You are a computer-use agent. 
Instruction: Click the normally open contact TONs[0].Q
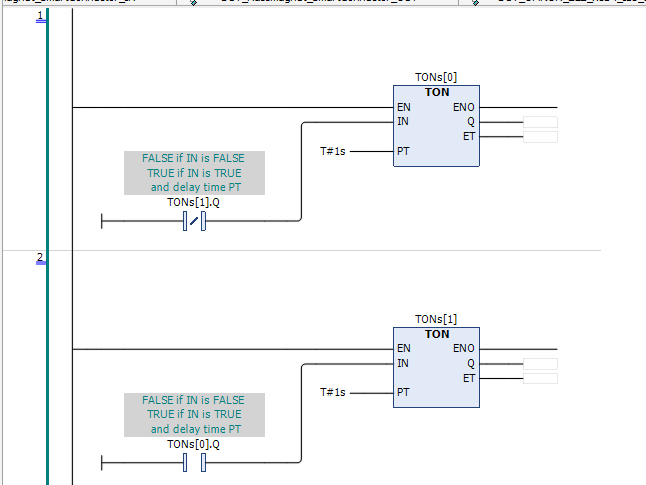[194, 462]
